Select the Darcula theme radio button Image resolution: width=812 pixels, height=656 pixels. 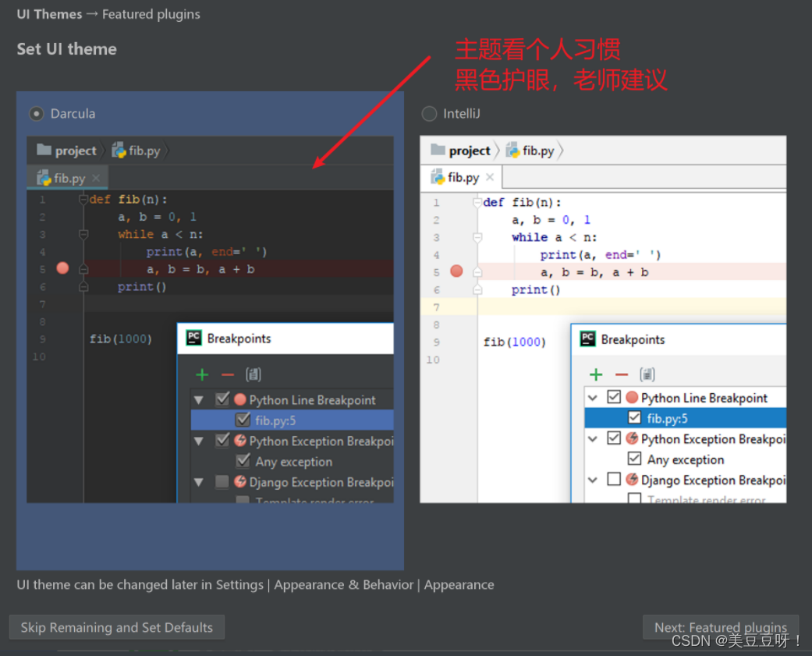(36, 113)
